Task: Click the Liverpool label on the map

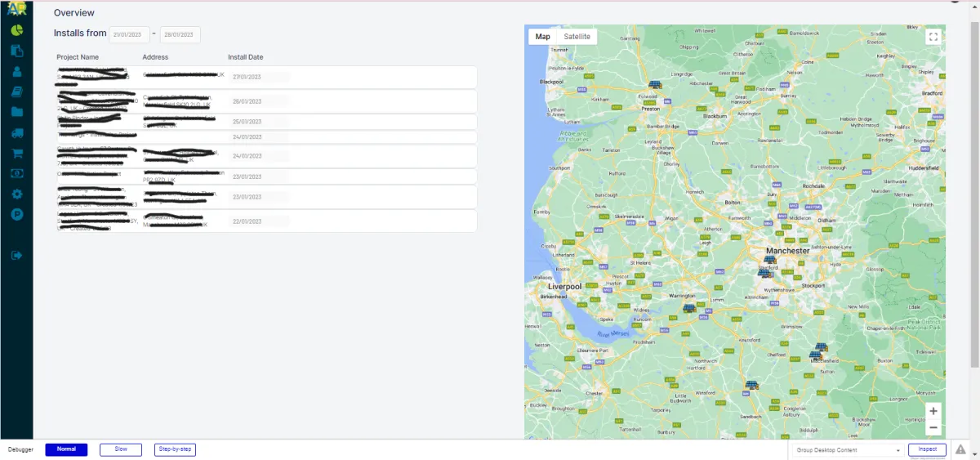Action: pos(565,287)
